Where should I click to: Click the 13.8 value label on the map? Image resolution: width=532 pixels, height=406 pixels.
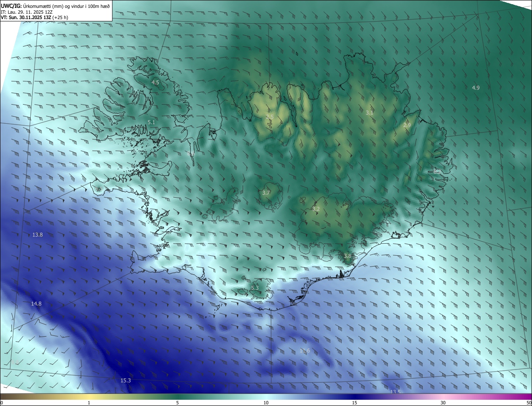coord(37,235)
